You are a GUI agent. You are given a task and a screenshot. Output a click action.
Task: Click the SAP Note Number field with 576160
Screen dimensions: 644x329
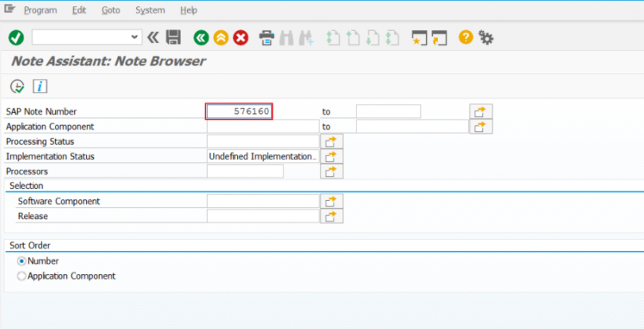click(239, 112)
